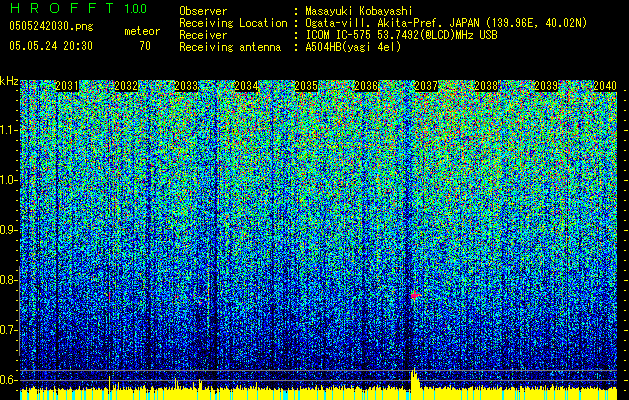Click the meteor count value 70

145,46
